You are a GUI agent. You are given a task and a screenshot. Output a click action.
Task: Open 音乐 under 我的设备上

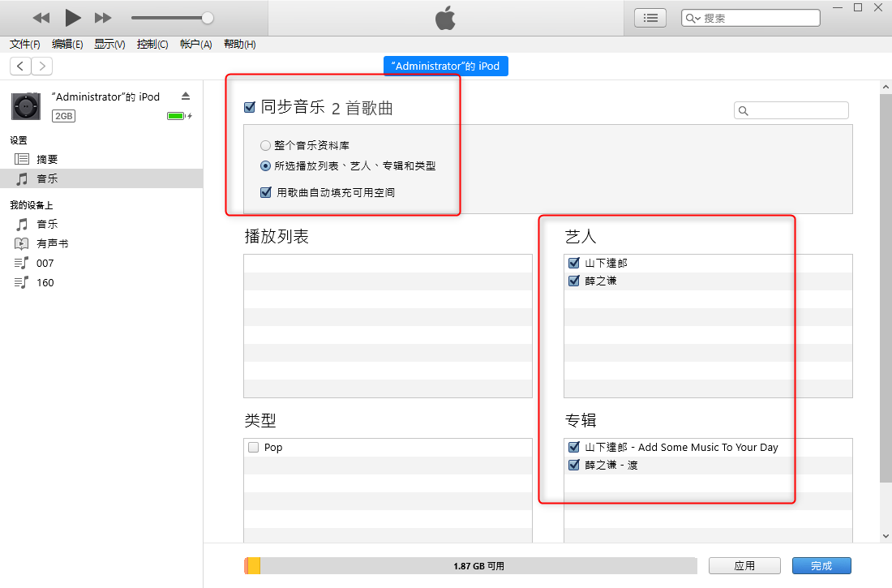(x=101, y=225)
